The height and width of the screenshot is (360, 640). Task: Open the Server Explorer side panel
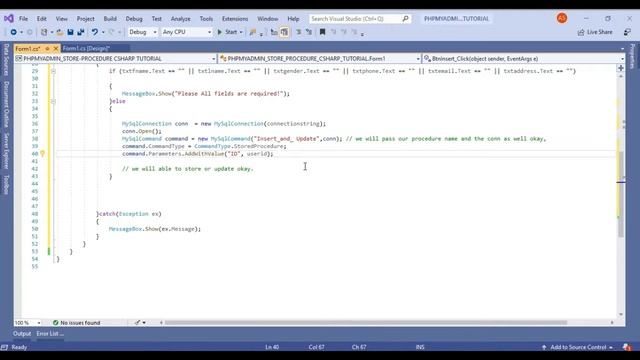[6, 151]
